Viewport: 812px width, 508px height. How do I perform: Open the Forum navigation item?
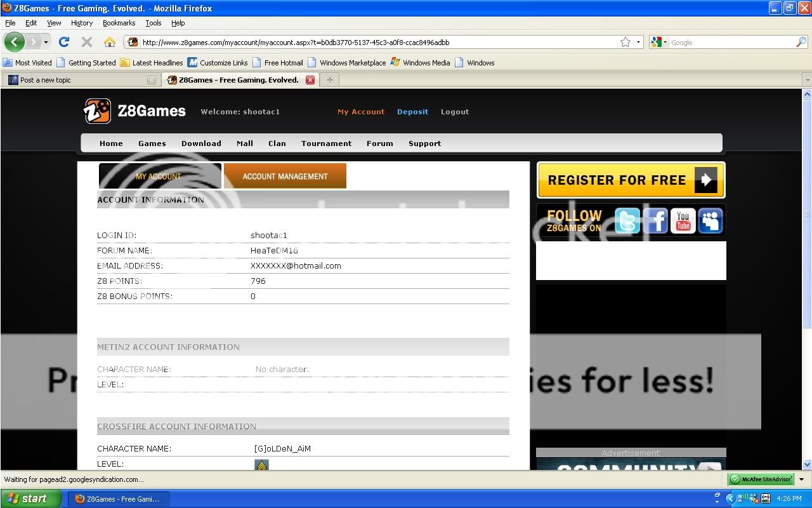pyautogui.click(x=380, y=144)
